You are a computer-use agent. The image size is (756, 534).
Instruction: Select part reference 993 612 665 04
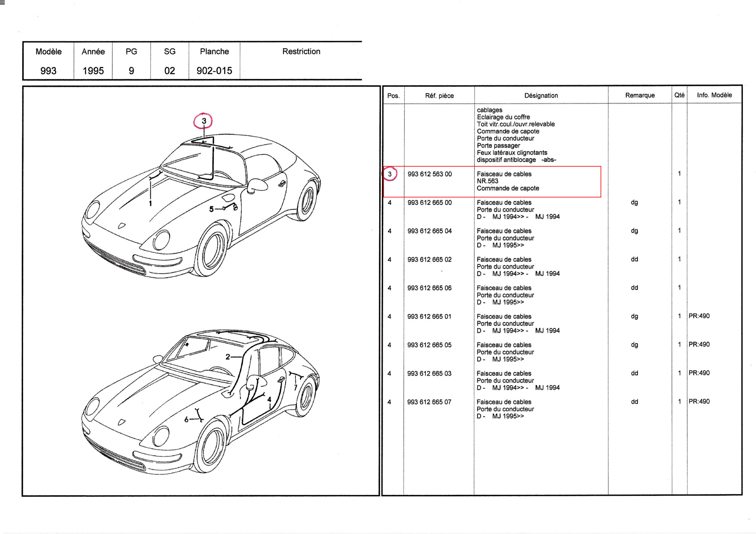point(429,231)
